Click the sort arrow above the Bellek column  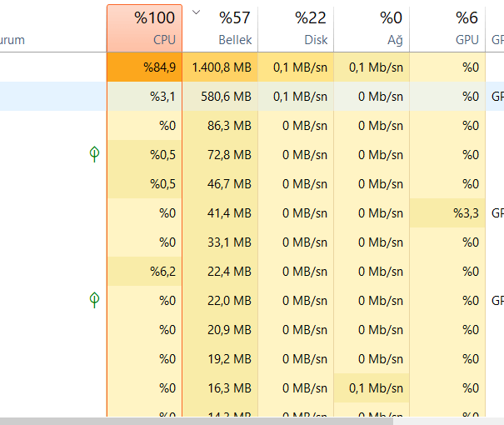point(196,12)
